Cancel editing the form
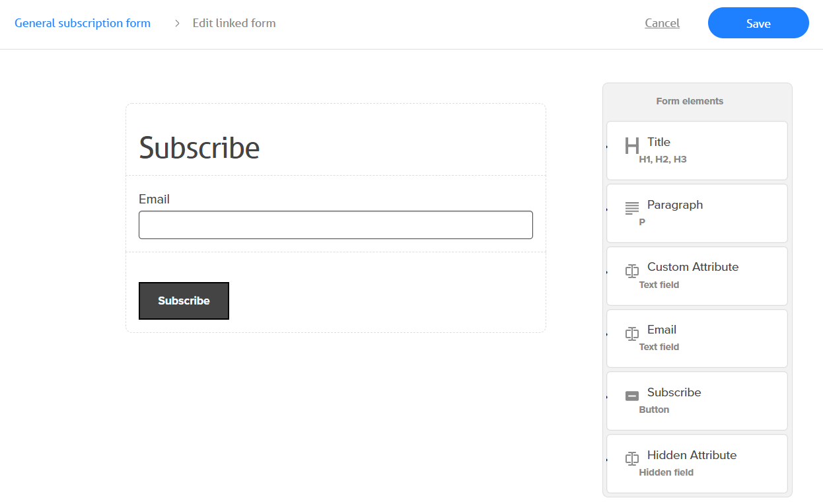This screenshot has width=823, height=504. (x=662, y=23)
